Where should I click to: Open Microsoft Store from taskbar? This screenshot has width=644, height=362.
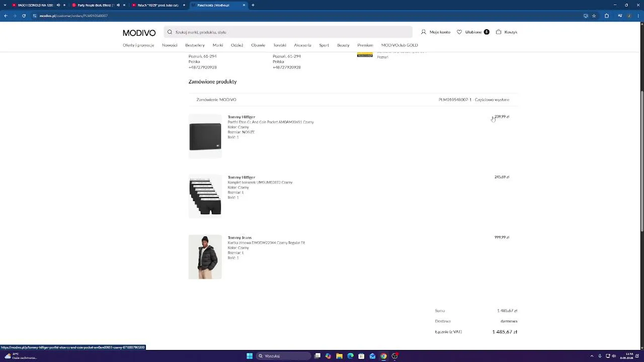(361, 356)
